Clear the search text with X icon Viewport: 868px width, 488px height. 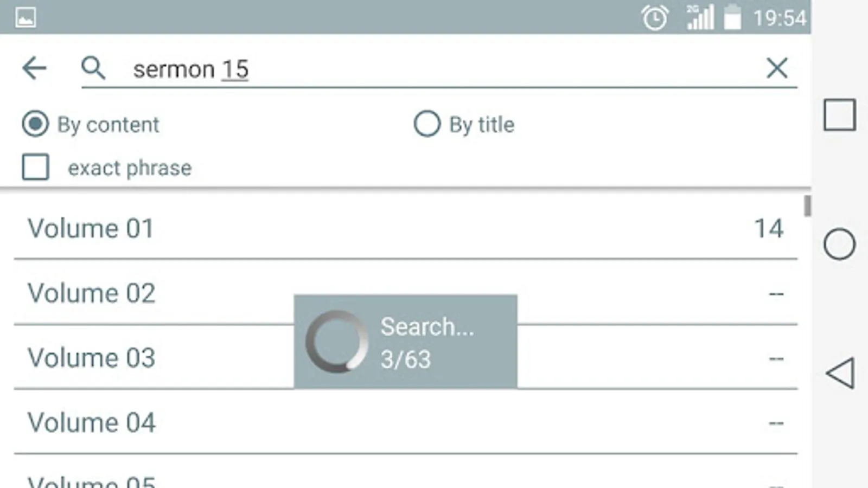click(x=776, y=69)
